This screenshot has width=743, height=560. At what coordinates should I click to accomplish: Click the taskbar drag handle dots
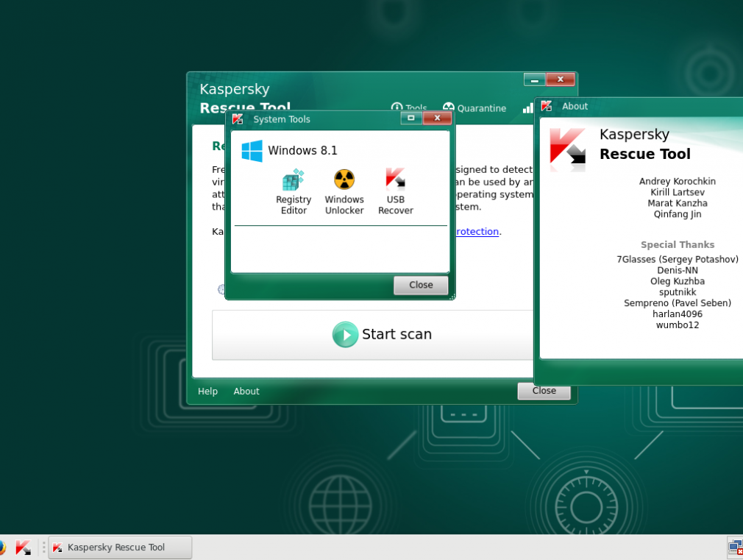tap(43, 547)
